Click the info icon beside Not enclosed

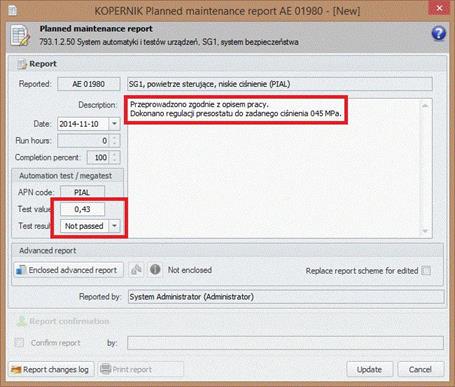155,270
